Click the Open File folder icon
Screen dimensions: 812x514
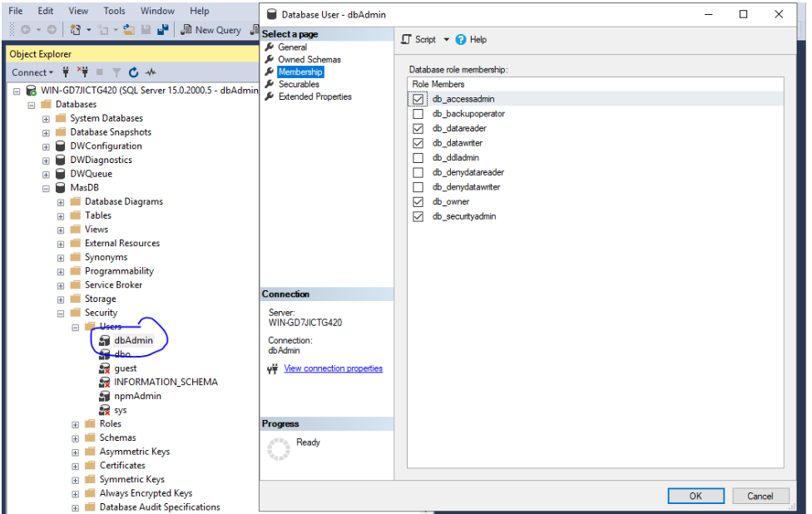point(129,30)
